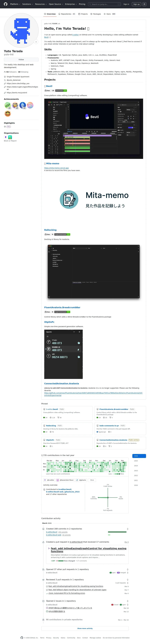Open stargazers 4 on pinned todo-comments-in-pr
The width and height of the screenshot is (150, 644).
(x=110, y=432)
